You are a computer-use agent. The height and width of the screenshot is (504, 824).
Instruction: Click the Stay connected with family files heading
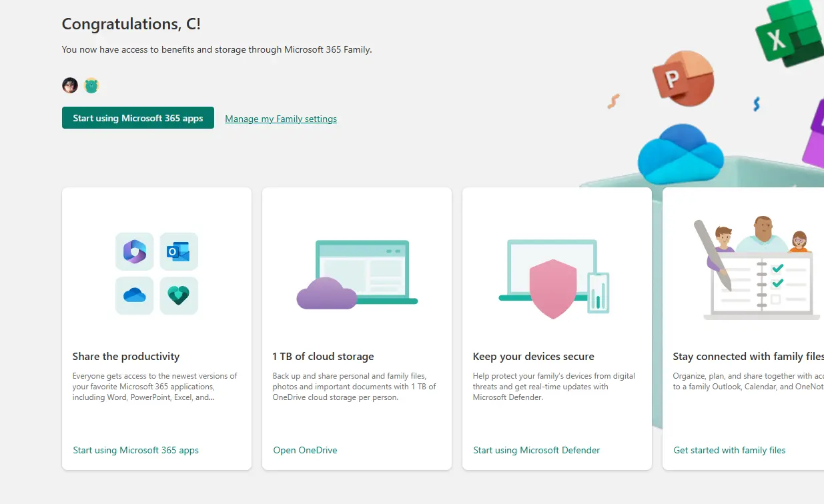pos(748,357)
